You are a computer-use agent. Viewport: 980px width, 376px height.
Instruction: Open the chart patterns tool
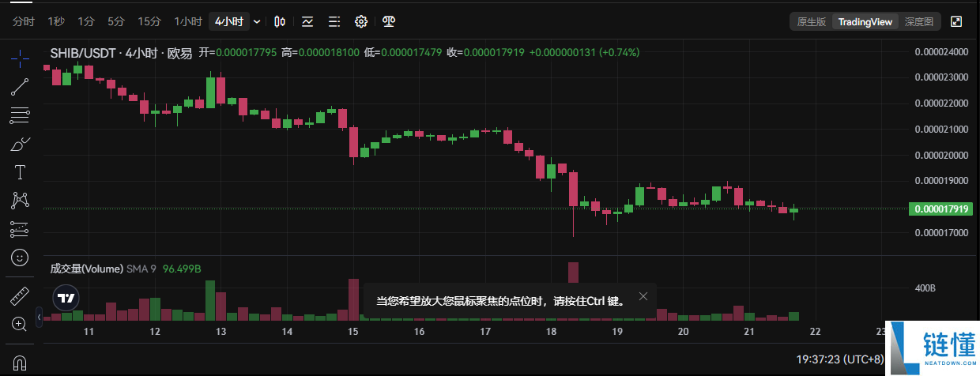tap(20, 201)
